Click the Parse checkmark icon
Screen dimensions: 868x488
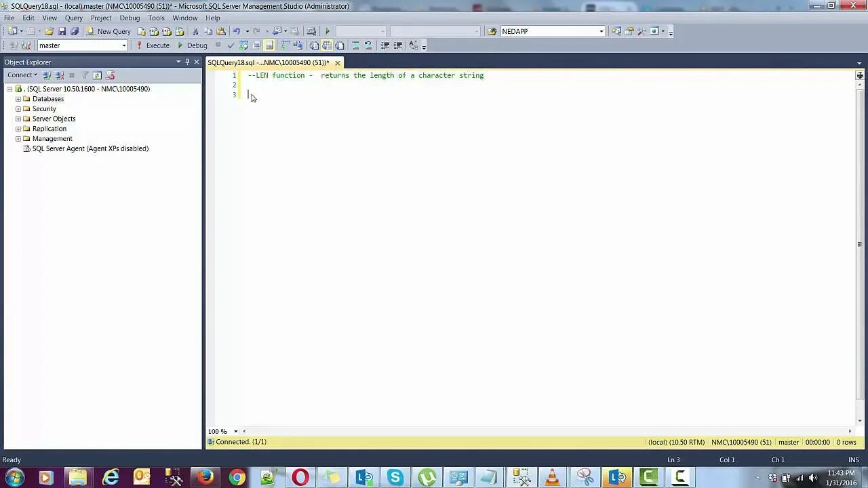231,45
